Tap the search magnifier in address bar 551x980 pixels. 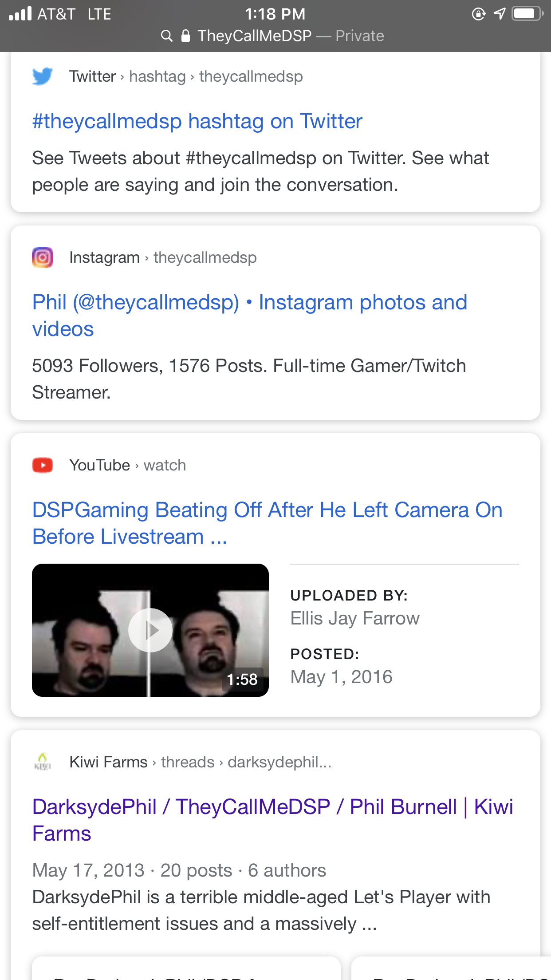coord(166,36)
